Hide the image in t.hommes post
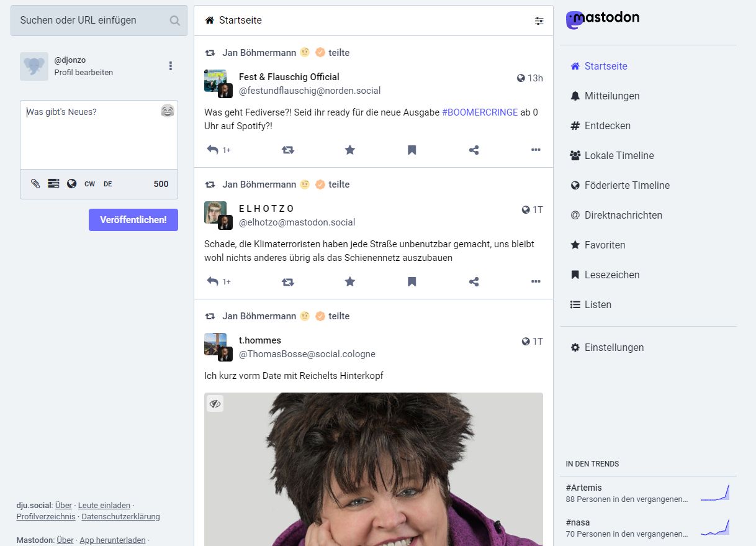Screen dimensions: 756x546 215,404
